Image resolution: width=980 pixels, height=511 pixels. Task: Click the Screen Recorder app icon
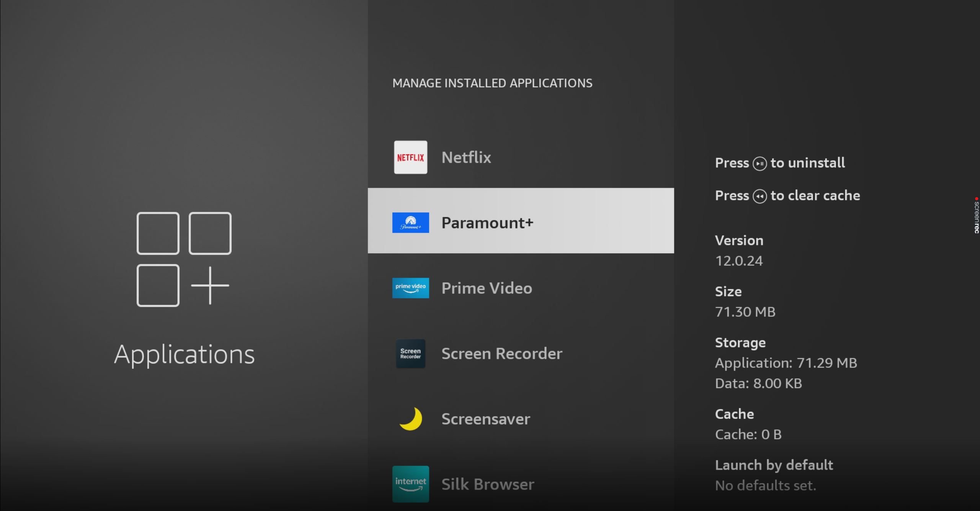coord(410,353)
